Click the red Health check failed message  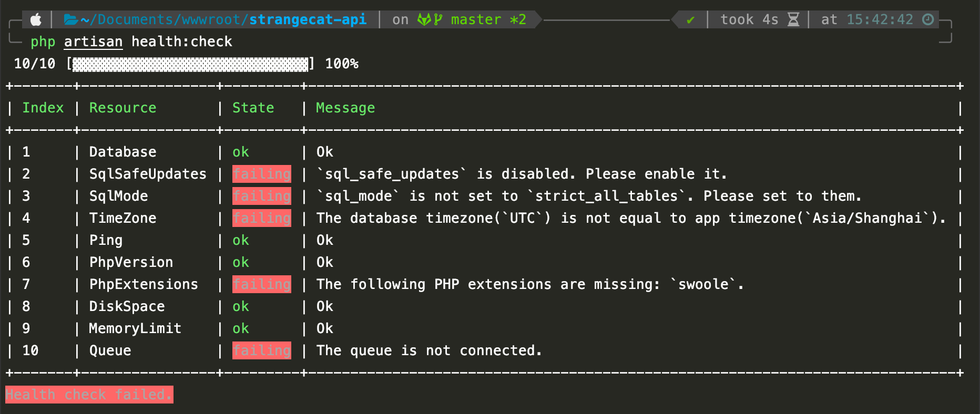(x=89, y=395)
